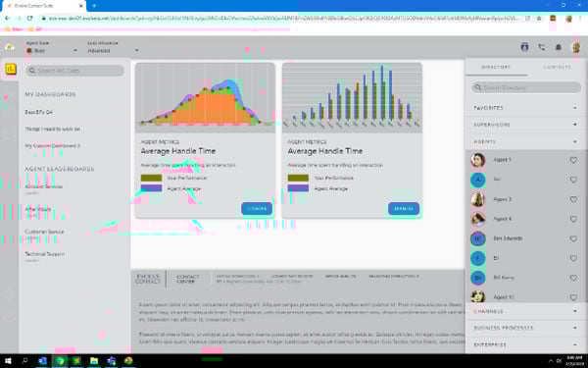Click the bar chart thumbnail
The height and width of the screenshot is (368, 588).
(x=352, y=97)
